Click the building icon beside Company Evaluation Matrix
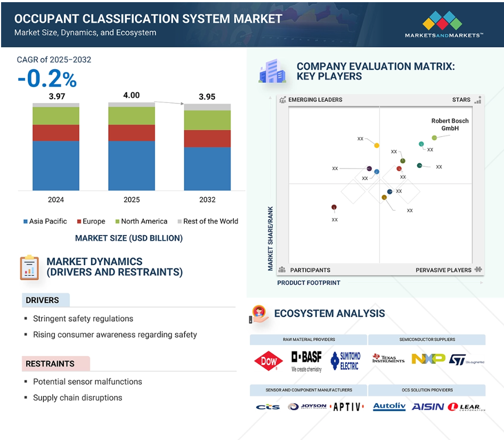The width and height of the screenshot is (504, 440). pyautogui.click(x=272, y=71)
